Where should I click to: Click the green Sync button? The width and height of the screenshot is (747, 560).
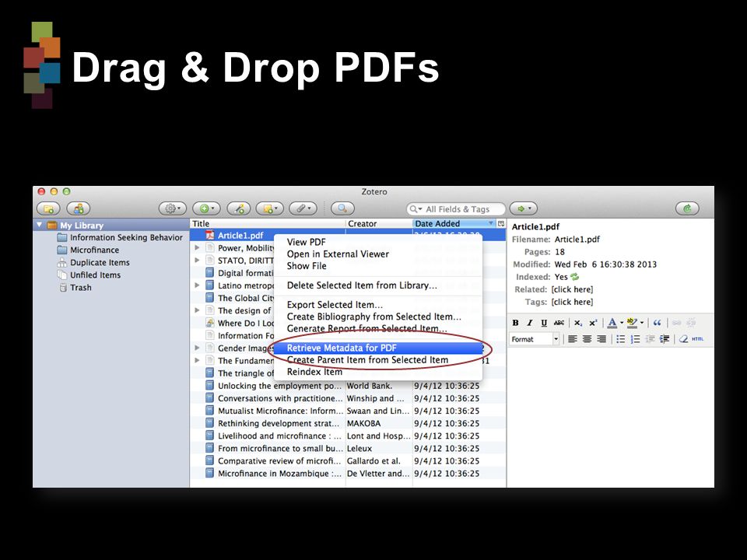(687, 208)
